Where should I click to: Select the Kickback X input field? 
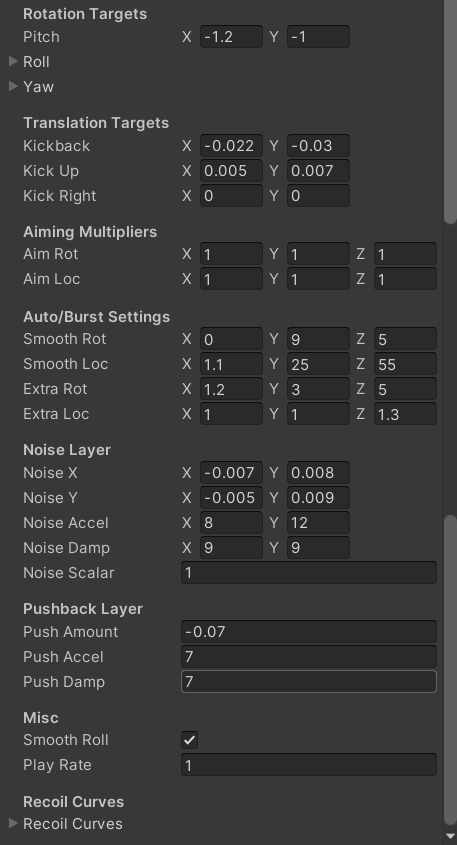[231, 146]
